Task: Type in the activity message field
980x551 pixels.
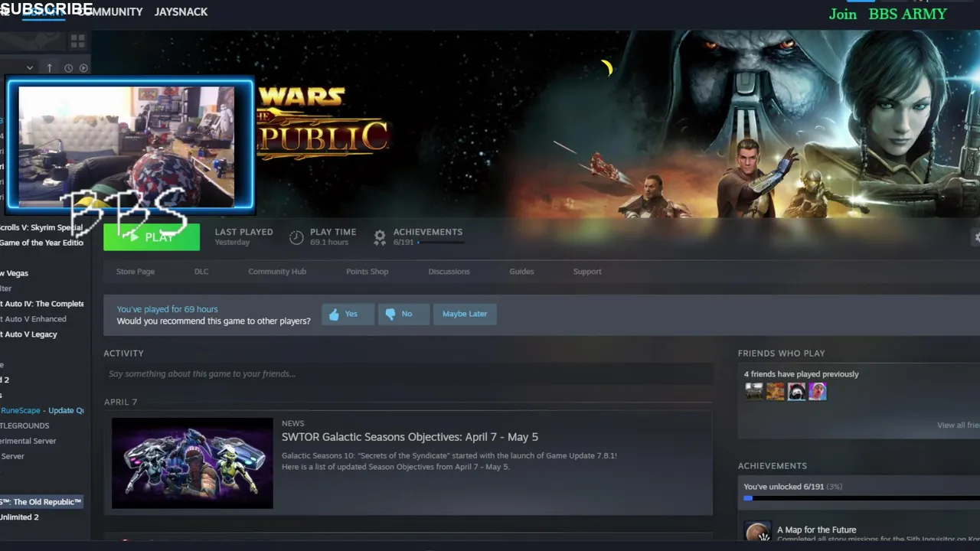Action: 408,374
